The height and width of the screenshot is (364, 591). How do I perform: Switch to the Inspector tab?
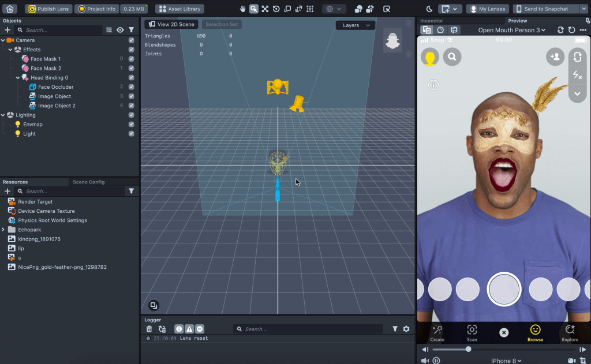432,21
